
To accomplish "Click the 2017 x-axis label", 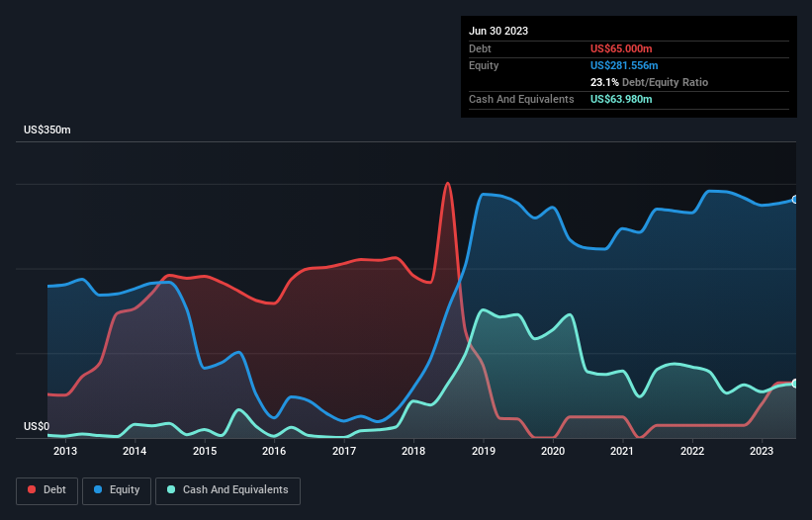I will pyautogui.click(x=344, y=451).
